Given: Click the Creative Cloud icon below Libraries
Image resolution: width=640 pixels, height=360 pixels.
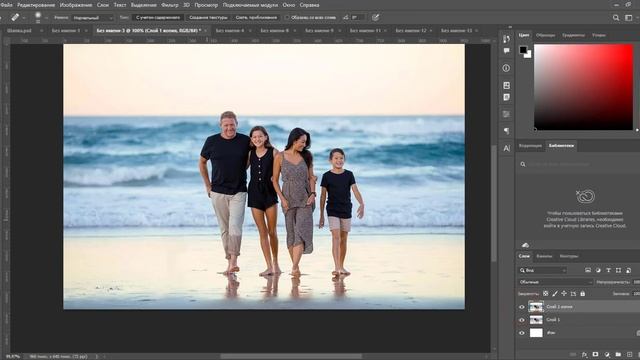Looking at the screenshot, I should [x=586, y=196].
